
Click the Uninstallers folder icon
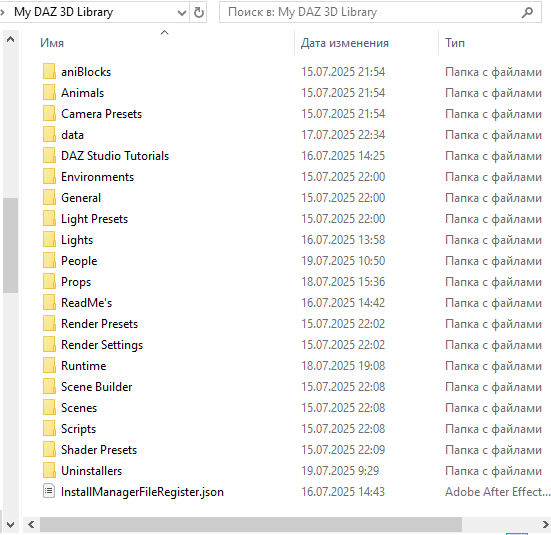[x=49, y=470]
